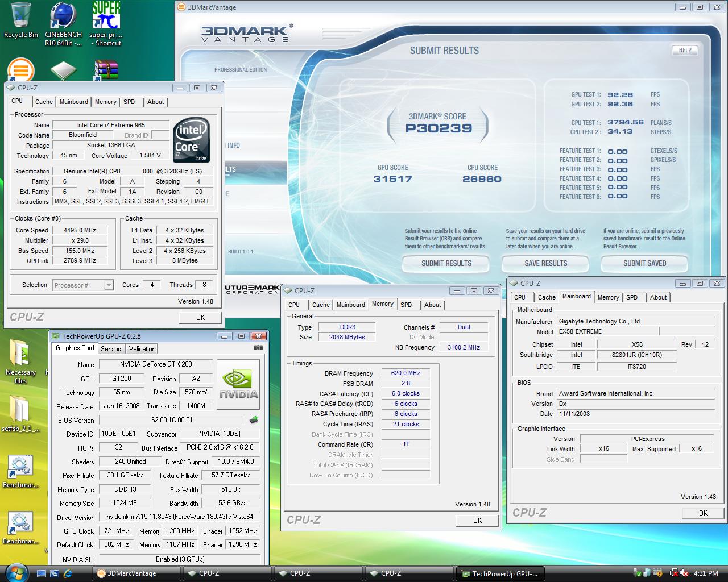Click Show Desktop quick launch icon

coord(42,573)
